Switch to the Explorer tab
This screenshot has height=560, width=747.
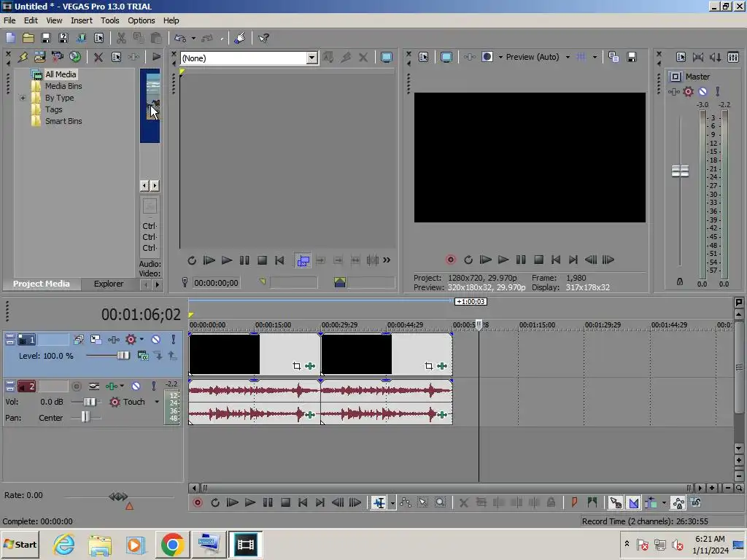[109, 284]
